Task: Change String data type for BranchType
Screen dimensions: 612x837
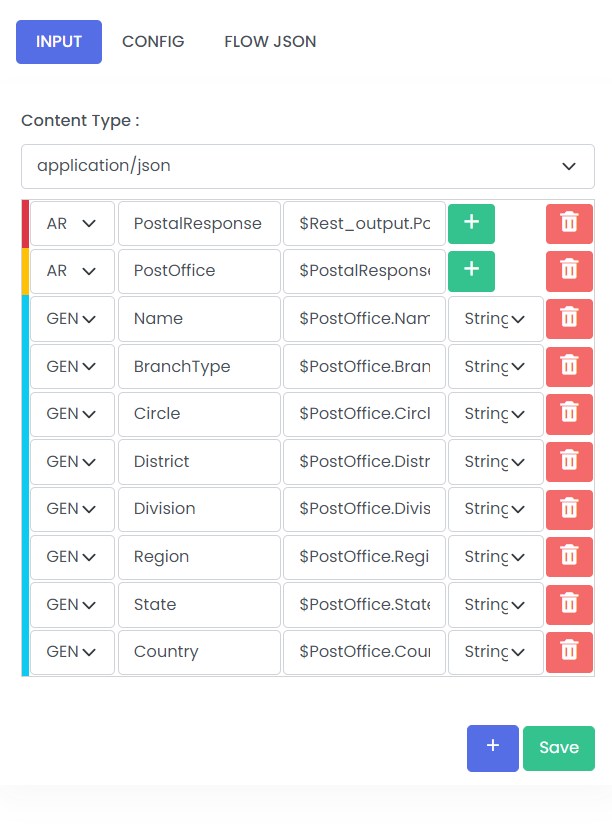Action: [496, 366]
